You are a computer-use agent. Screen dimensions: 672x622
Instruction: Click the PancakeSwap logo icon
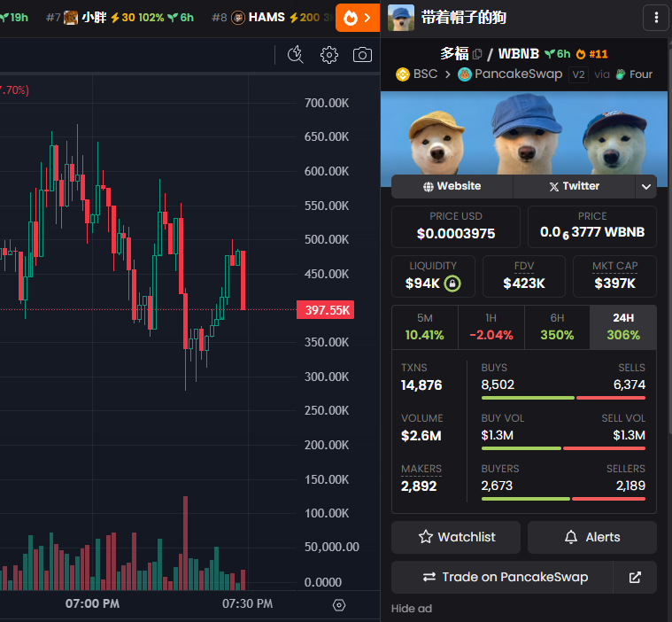(x=464, y=74)
